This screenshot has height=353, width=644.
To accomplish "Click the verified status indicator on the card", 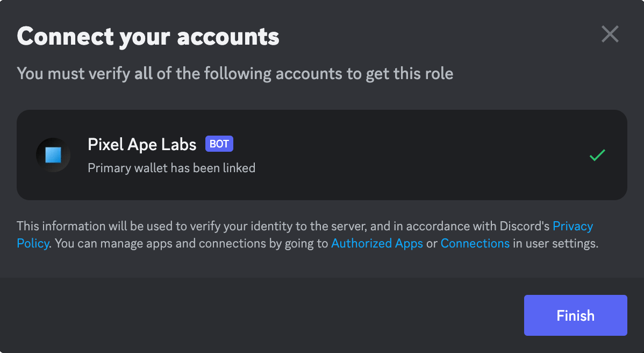I will 597,155.
